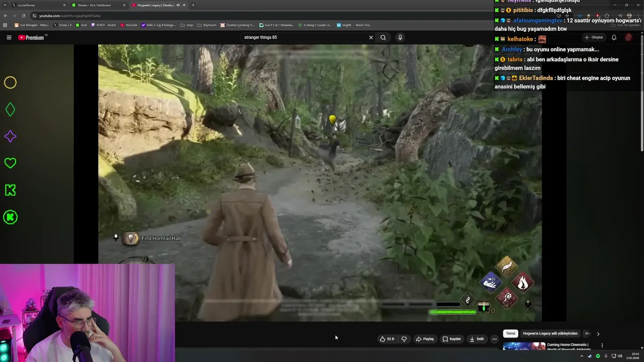Open YouTube notifications bell
The width and height of the screenshot is (644, 362).
614,37
